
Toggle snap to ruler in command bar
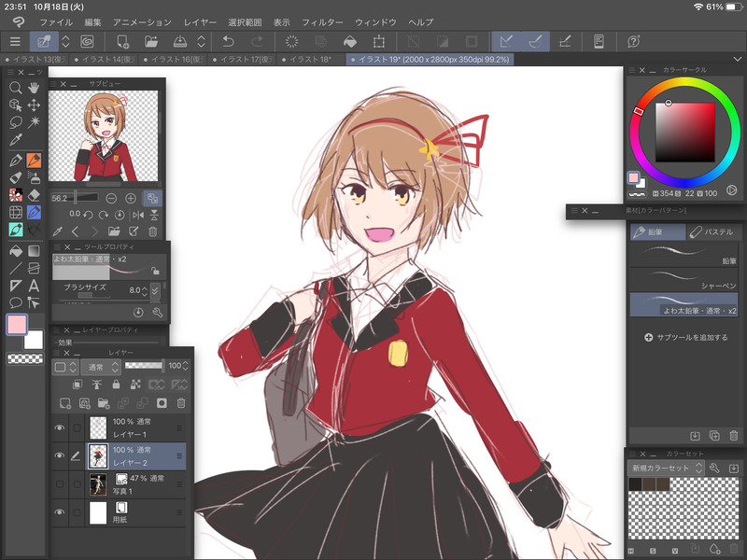(506, 42)
